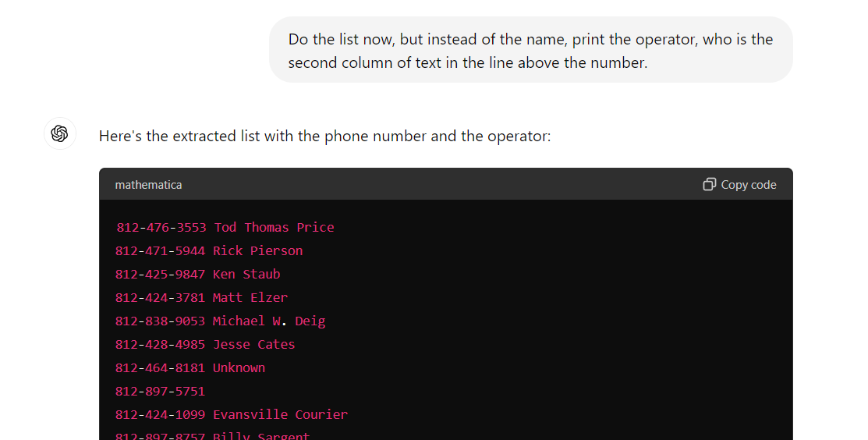Click the operator name Ken Staub

tap(246, 275)
